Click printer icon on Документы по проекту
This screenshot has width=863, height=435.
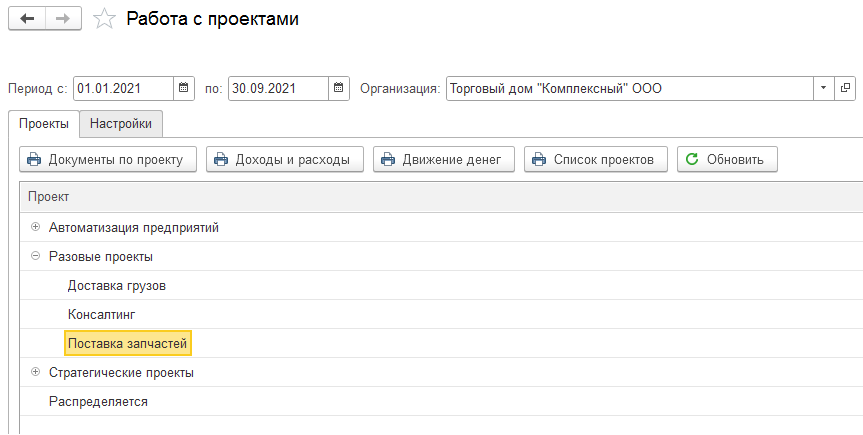[34, 160]
